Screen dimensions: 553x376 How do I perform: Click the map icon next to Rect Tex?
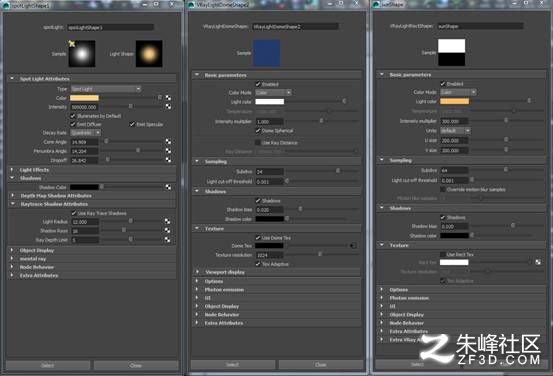coord(538,262)
